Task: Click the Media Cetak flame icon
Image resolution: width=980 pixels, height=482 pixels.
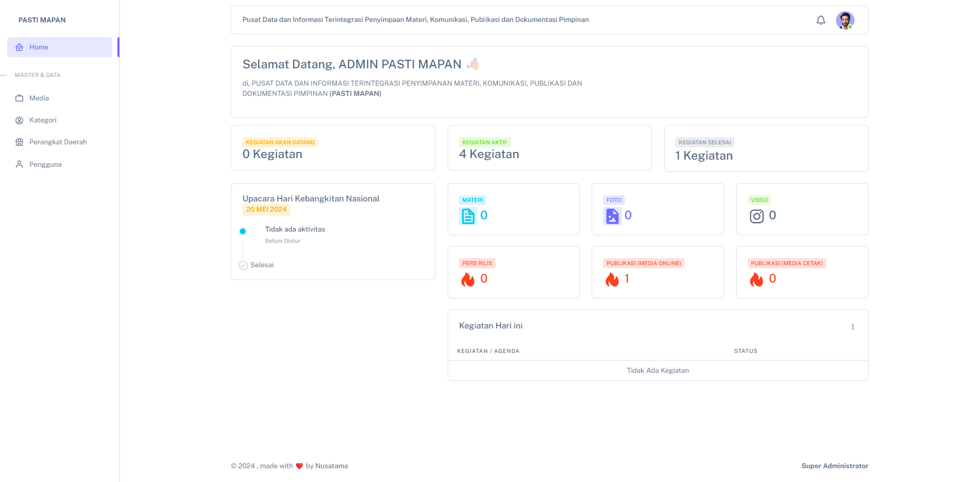Action: tap(756, 279)
